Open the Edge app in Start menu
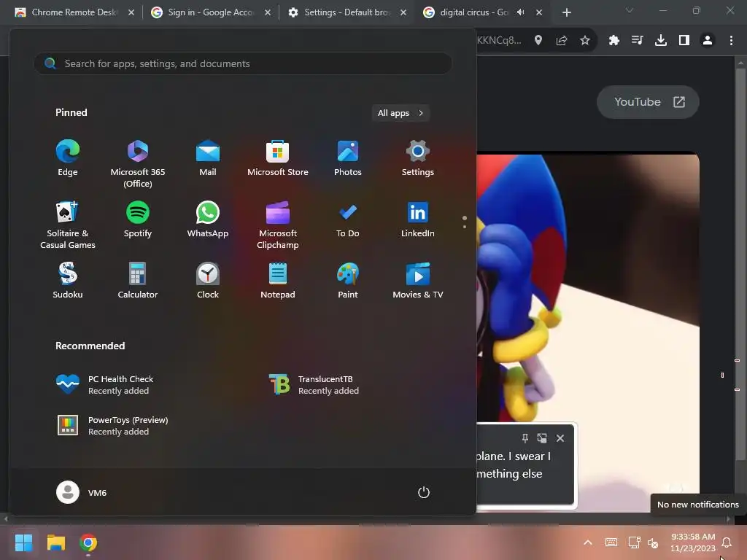The image size is (747, 560). tap(68, 158)
